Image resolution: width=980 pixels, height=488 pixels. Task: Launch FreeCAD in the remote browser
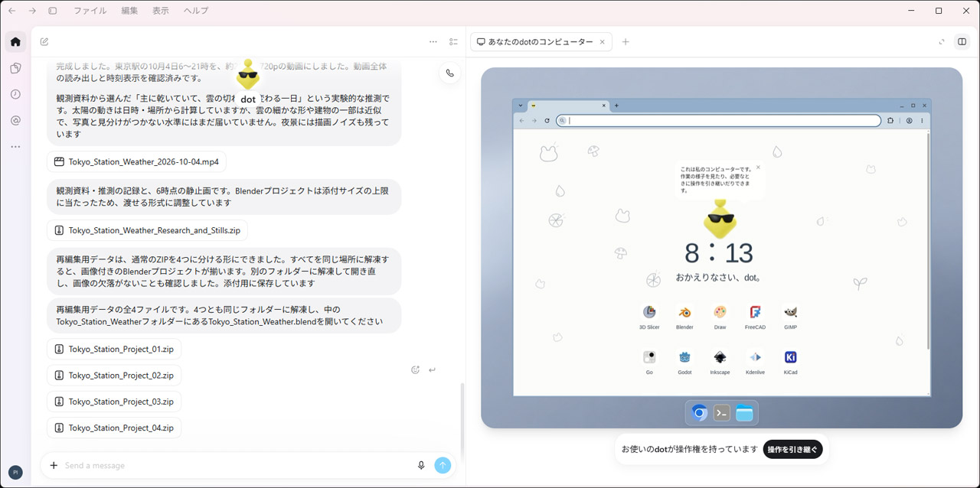[755, 317]
